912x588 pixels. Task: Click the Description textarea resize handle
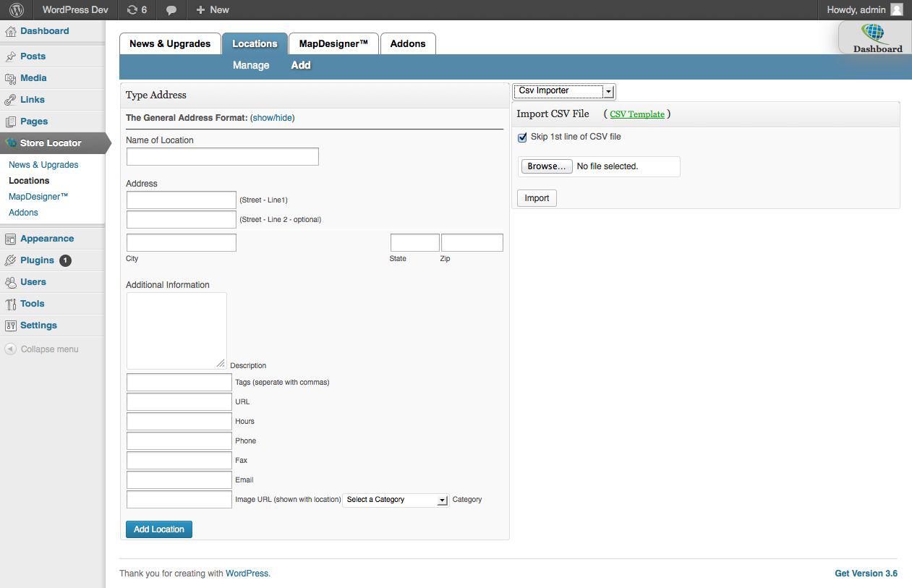click(221, 364)
